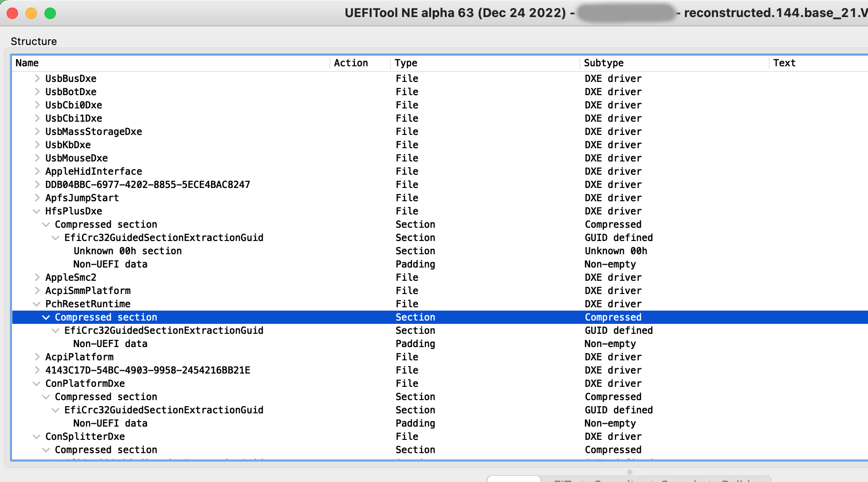
Task: Expand the AppleSmc2 file entry
Action: [36, 277]
